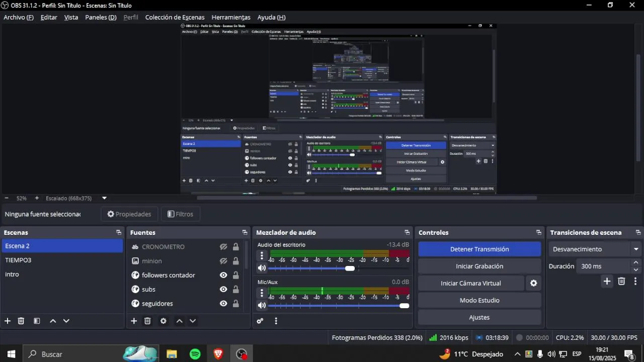Mute Mic/Aux speaker icon
Screen dimensions: 644x362
262,305
